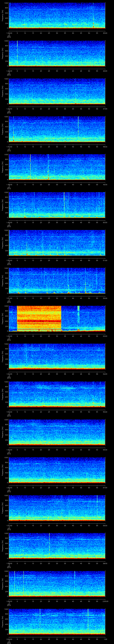This screenshot has height=644, width=114.
Task: Click the vertical spike at 25 s in the 1:58:00 spectrogram
Action: point(49,544)
